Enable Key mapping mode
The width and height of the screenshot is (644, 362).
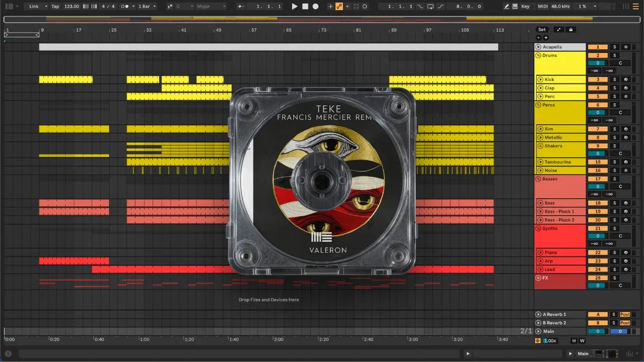click(525, 7)
